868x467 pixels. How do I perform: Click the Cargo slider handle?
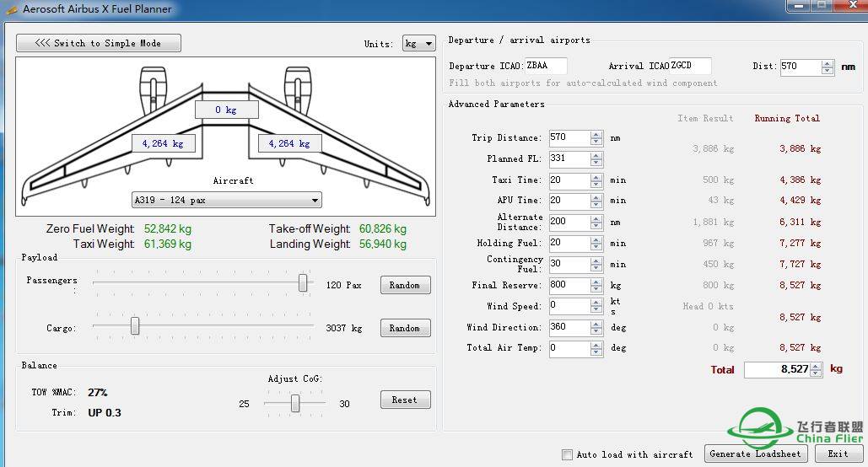[x=135, y=326]
